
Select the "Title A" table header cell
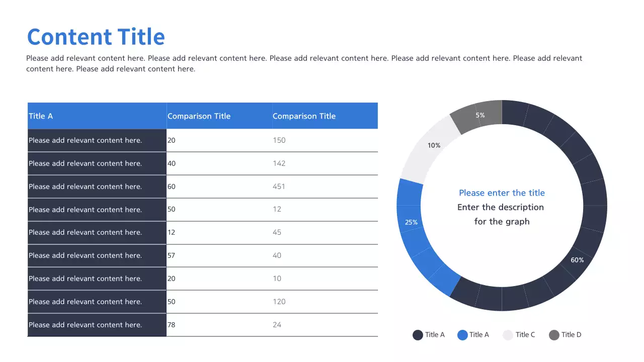tap(97, 116)
